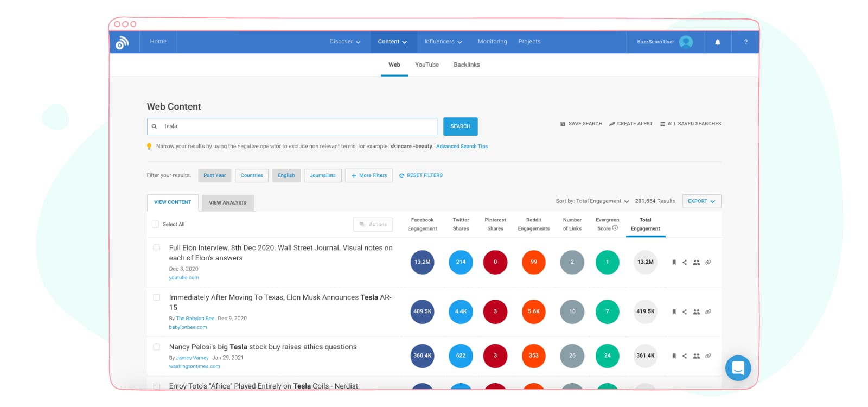The height and width of the screenshot is (407, 868).
Task: View backlinks for the Babylon Bee article
Action: click(x=708, y=311)
